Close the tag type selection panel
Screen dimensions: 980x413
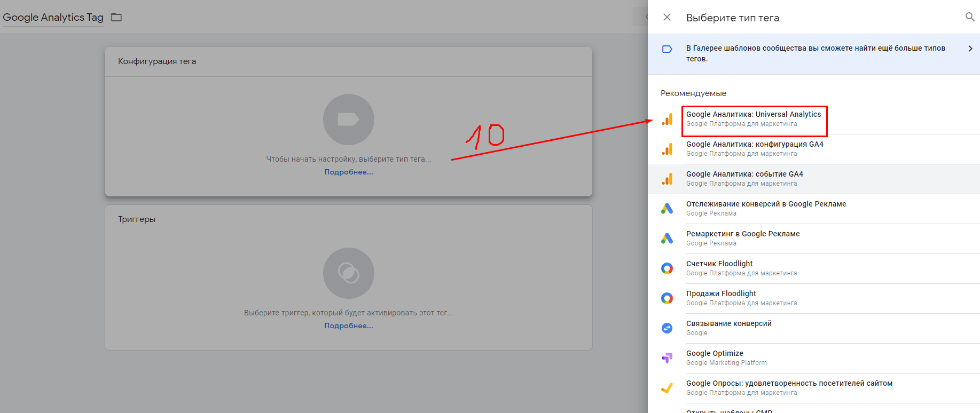(667, 17)
